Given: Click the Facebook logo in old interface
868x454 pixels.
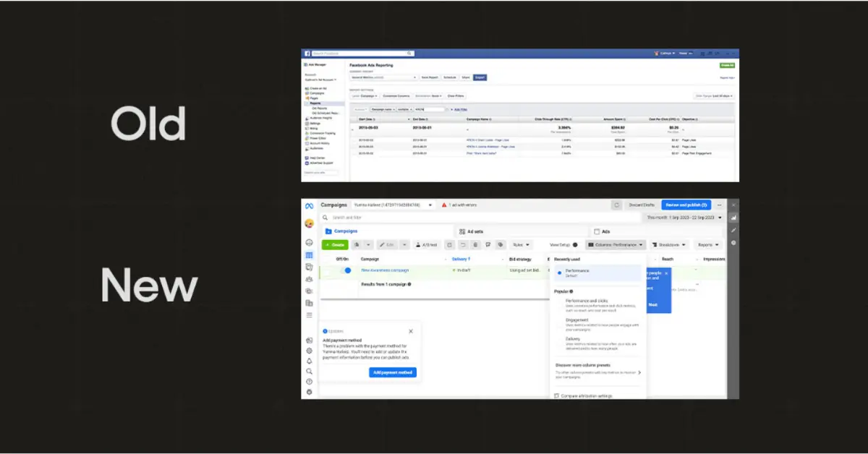Looking at the screenshot, I should click(307, 53).
